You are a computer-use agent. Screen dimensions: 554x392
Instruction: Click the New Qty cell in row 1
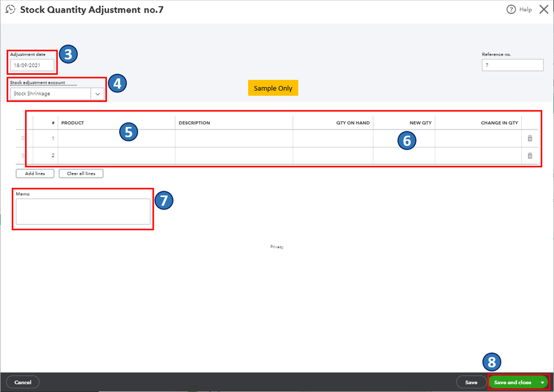click(404, 139)
